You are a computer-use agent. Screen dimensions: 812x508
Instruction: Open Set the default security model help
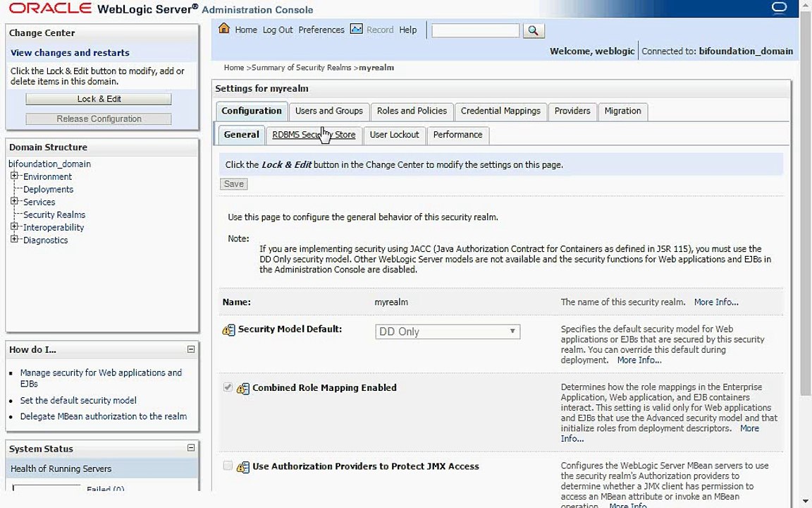point(78,401)
